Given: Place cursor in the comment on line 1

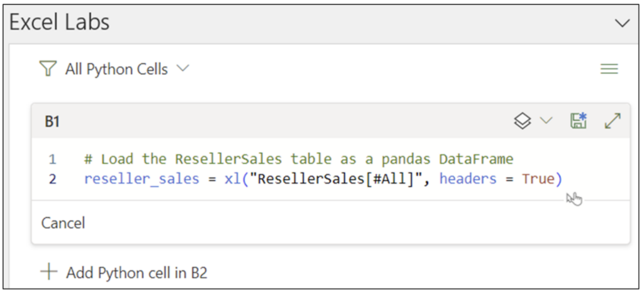Looking at the screenshot, I should point(298,159).
